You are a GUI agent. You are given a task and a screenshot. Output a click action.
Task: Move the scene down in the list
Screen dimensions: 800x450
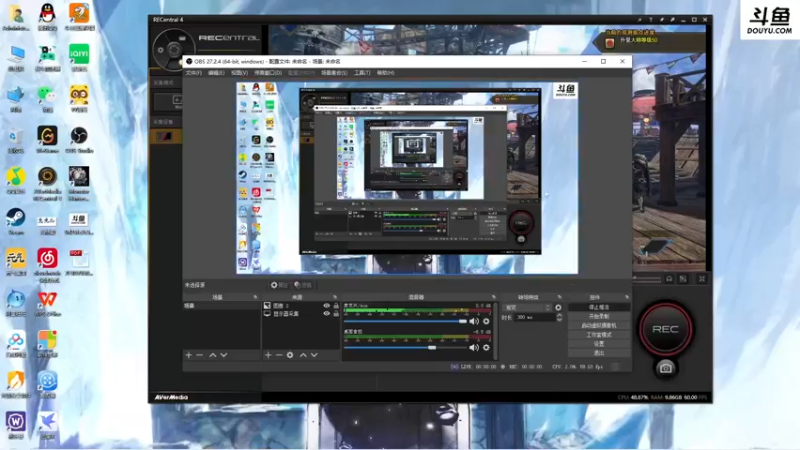(x=223, y=355)
